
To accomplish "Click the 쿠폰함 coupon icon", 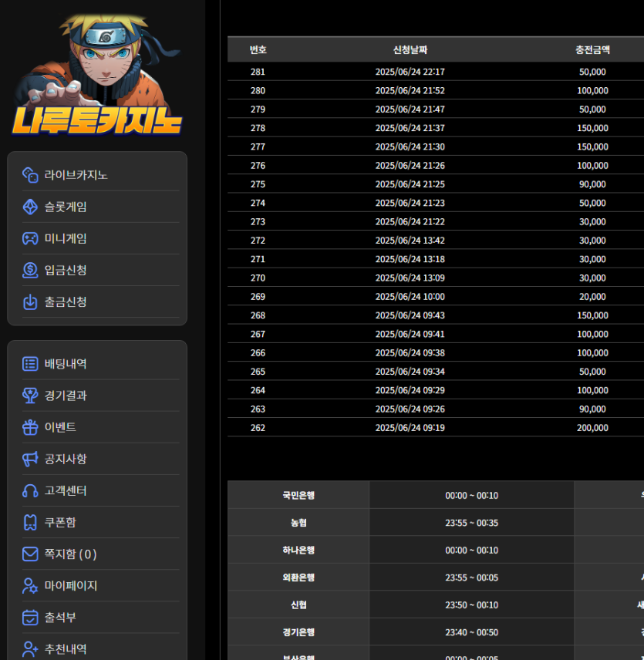I will click(30, 522).
